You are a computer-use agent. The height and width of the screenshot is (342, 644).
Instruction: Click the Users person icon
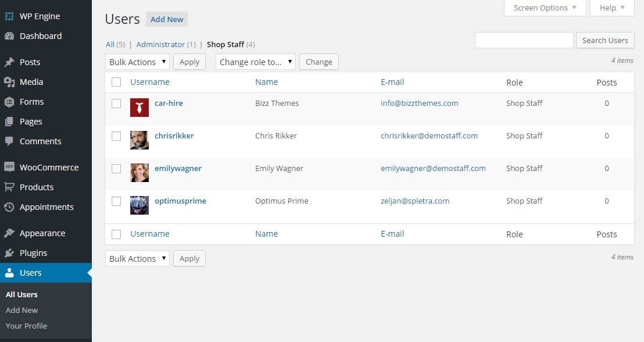click(x=9, y=273)
